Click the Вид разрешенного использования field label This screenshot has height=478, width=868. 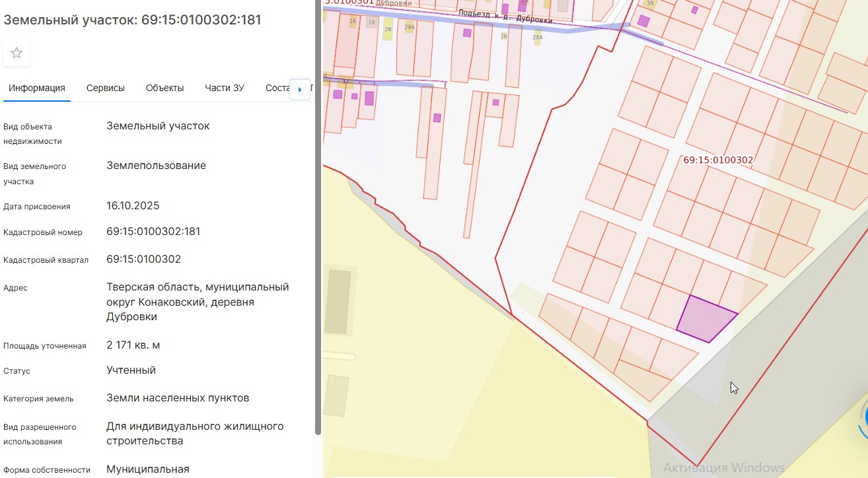[40, 434]
